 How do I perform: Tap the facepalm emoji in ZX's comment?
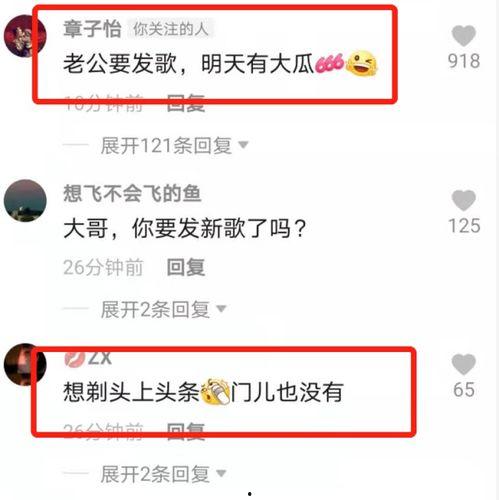(x=216, y=392)
